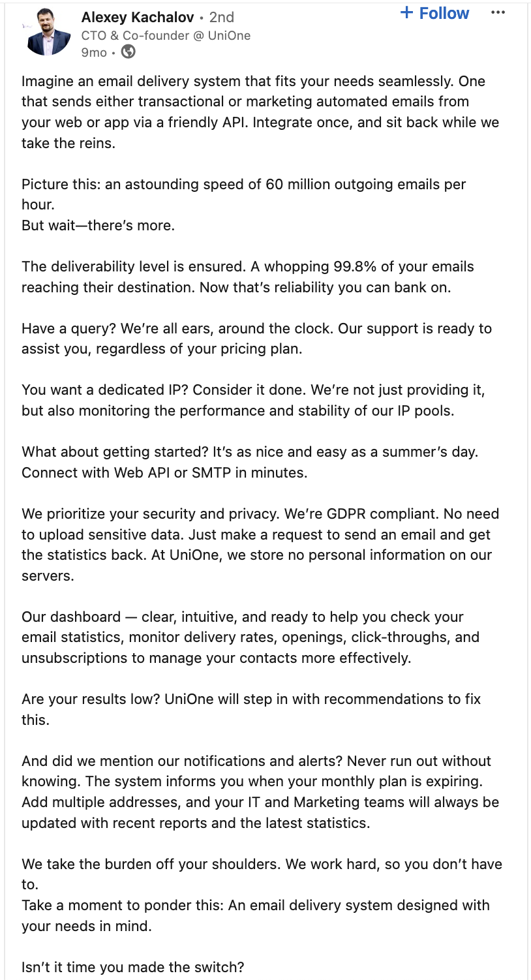
Task: Click the 2nd connection degree label
Action: point(222,17)
